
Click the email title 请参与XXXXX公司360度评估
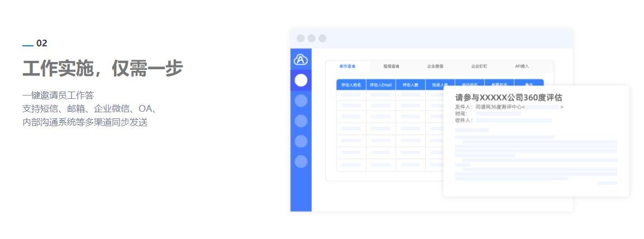(508, 98)
